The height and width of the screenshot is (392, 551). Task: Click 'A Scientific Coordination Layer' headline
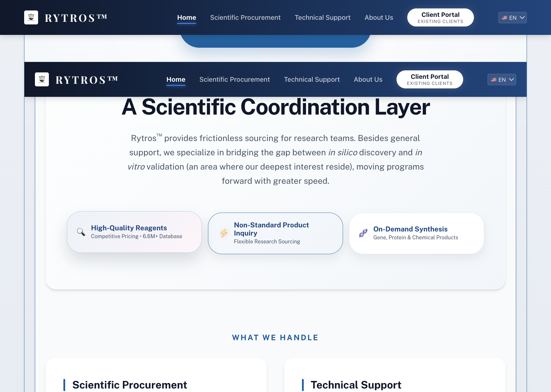tap(275, 107)
